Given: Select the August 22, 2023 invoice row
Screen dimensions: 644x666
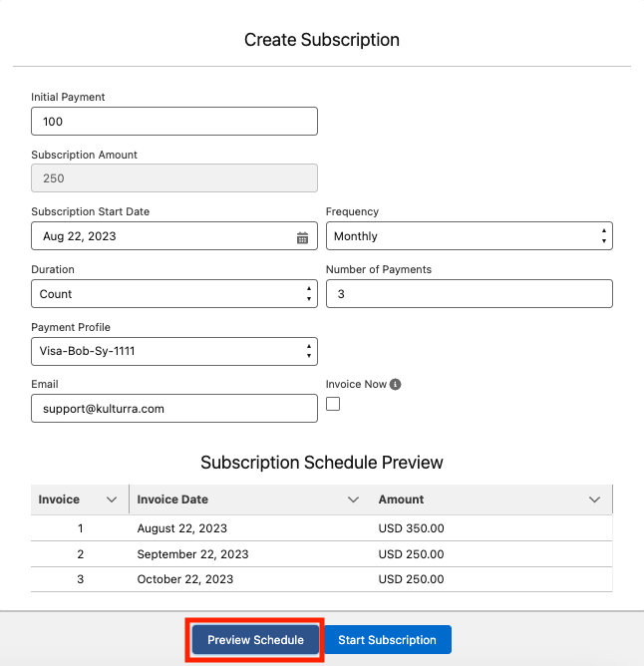Looking at the screenshot, I should (321, 528).
